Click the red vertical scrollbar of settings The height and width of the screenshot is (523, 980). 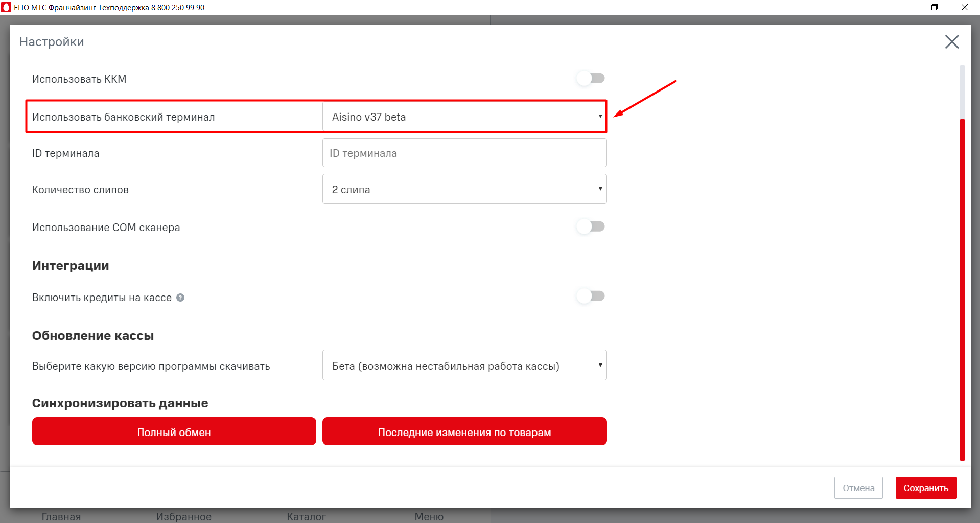[x=962, y=289]
